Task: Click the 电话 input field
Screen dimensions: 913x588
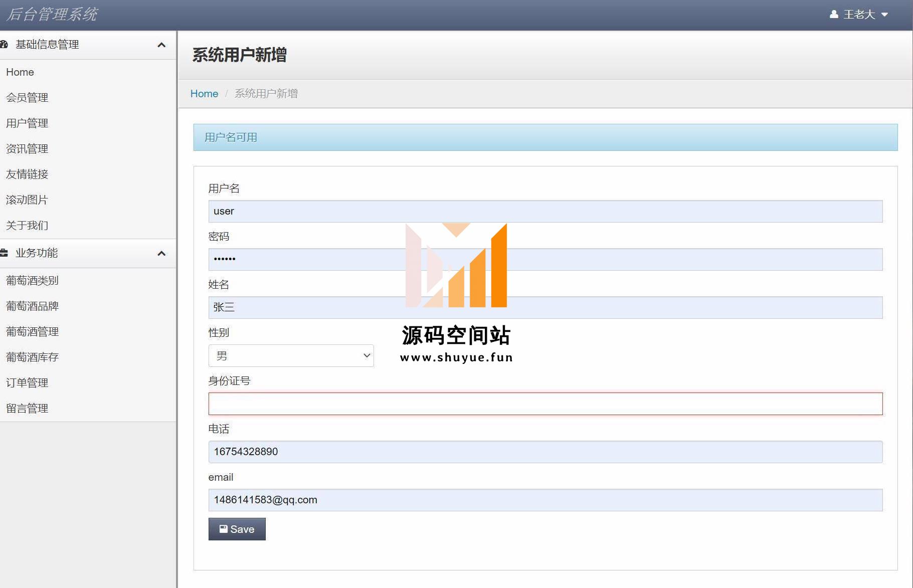Action: pyautogui.click(x=545, y=452)
